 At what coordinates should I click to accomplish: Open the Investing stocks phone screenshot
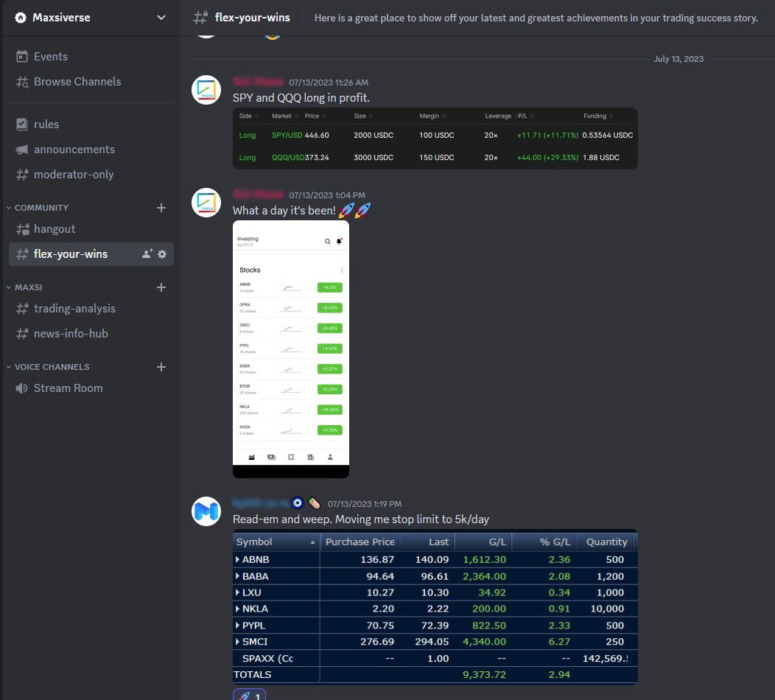pyautogui.click(x=290, y=349)
